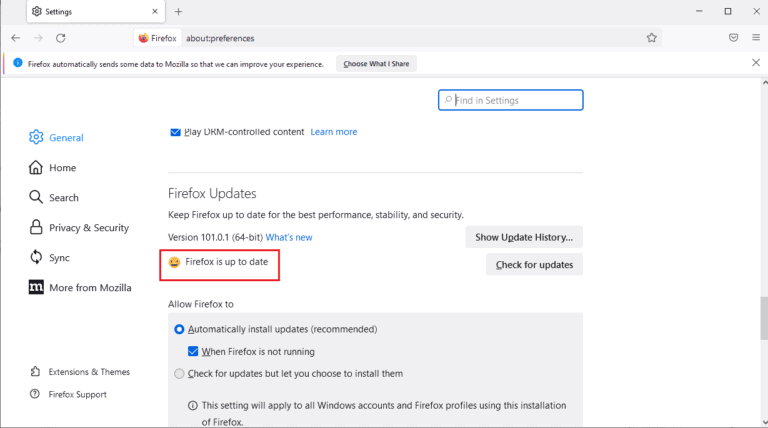Bookmark this page with the star icon
Viewport: 768px width, 428px height.
[651, 38]
